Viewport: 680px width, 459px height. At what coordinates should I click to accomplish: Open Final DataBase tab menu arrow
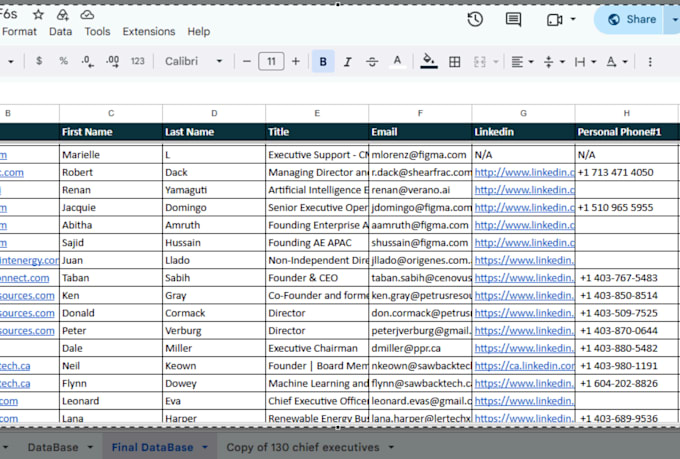[205, 447]
